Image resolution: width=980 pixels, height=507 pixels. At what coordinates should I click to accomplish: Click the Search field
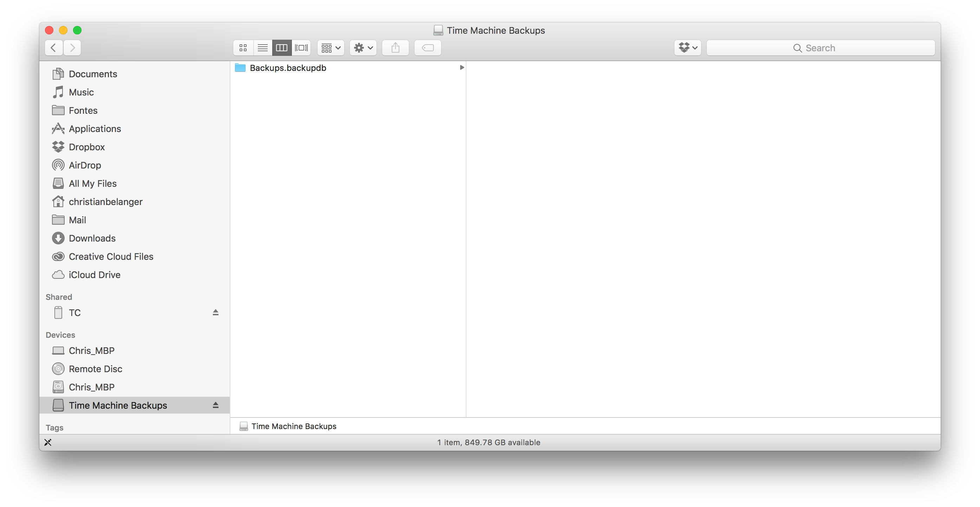coord(821,48)
